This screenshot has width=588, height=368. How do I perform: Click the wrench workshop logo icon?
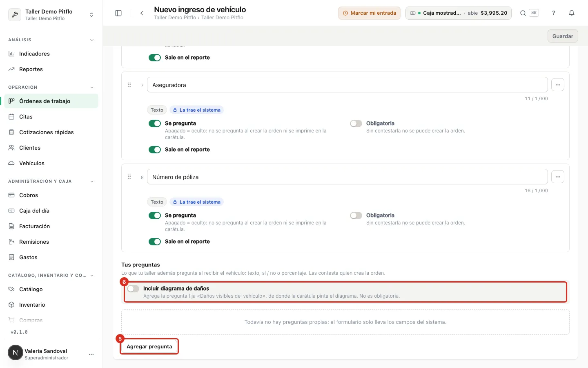tap(15, 15)
